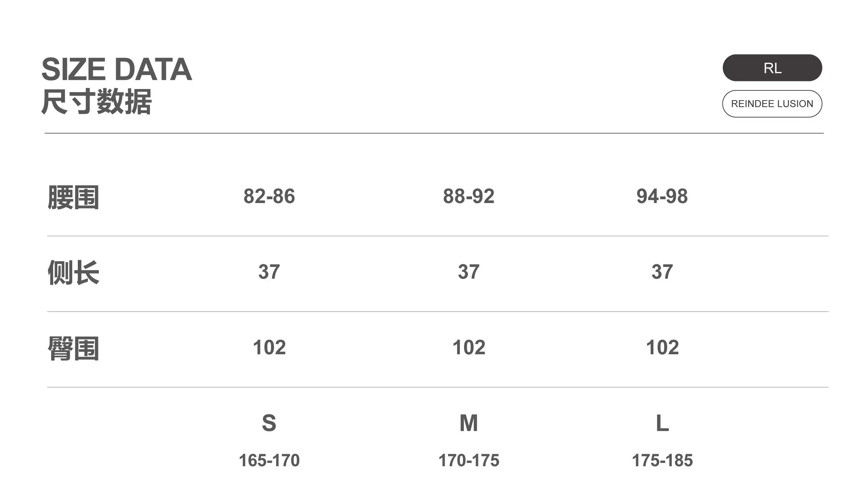Click the dark RL badge
The width and height of the screenshot is (868, 501).
772,68
